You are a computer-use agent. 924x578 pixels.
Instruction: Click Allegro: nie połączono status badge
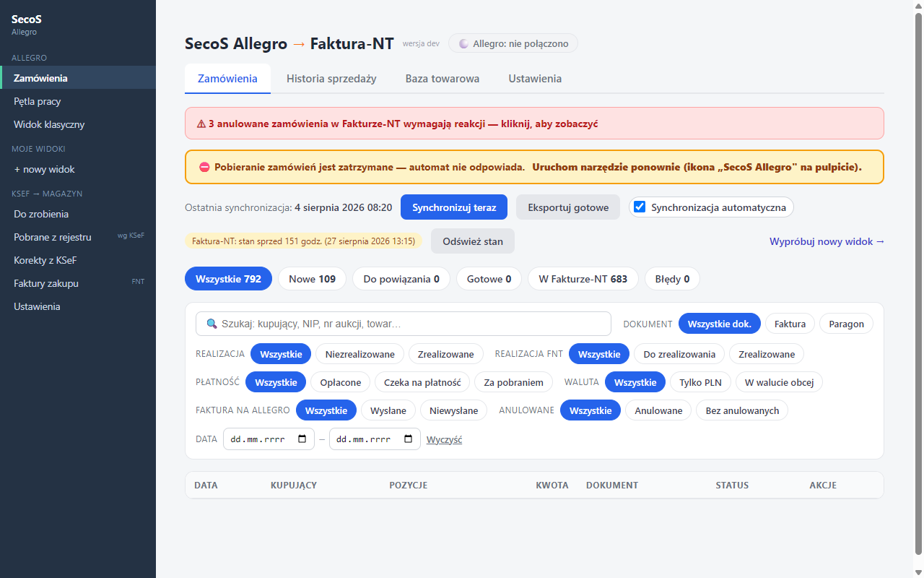coord(513,43)
